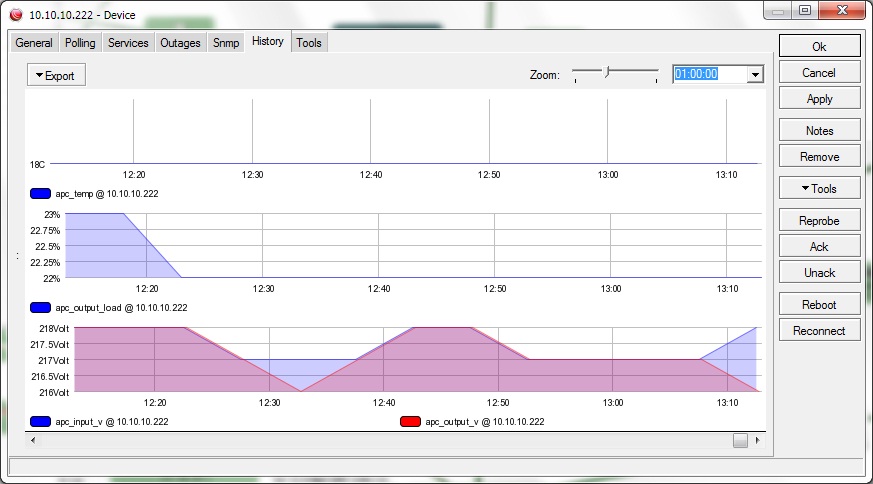Click the red device icon in title bar
Screen dimensions: 873x484
click(x=16, y=15)
